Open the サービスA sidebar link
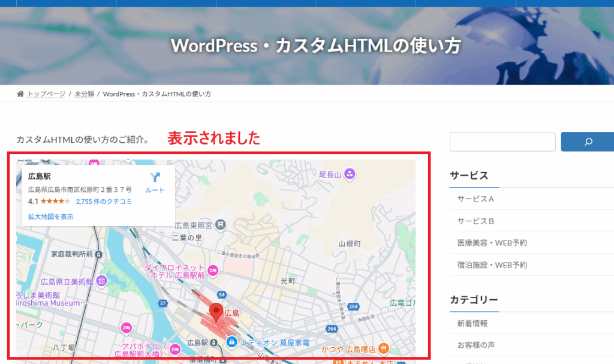Viewport: 614px width, 364px height. (475, 199)
